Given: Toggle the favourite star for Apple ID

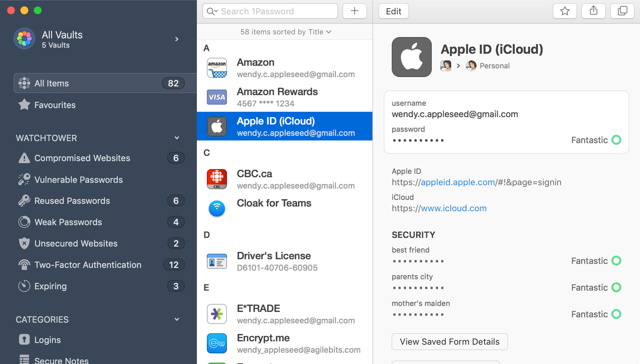Looking at the screenshot, I should (565, 11).
